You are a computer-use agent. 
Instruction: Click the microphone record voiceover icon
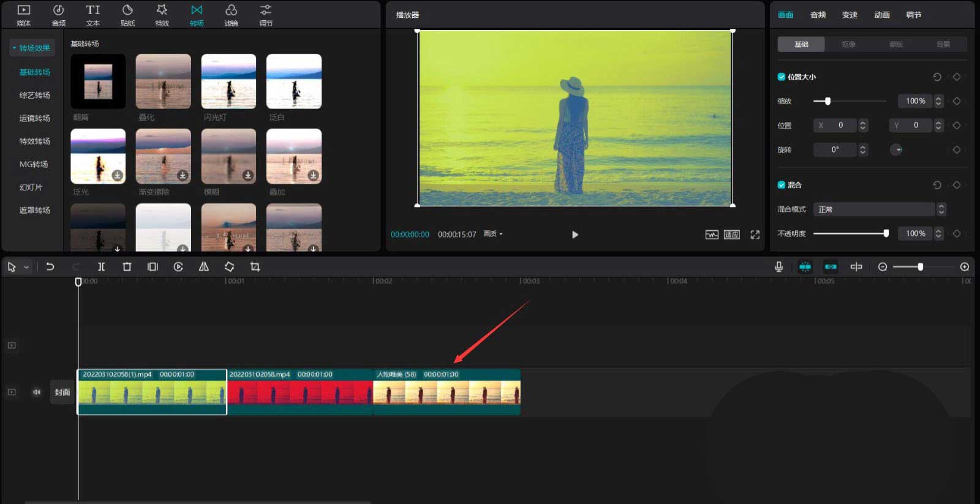point(778,267)
